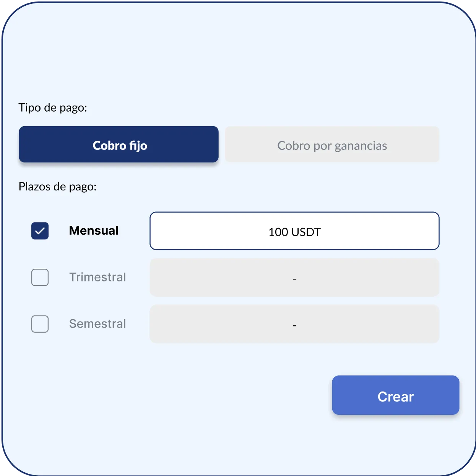Click the disabled Trimestral amount field
This screenshot has width=476, height=476.
click(x=294, y=278)
